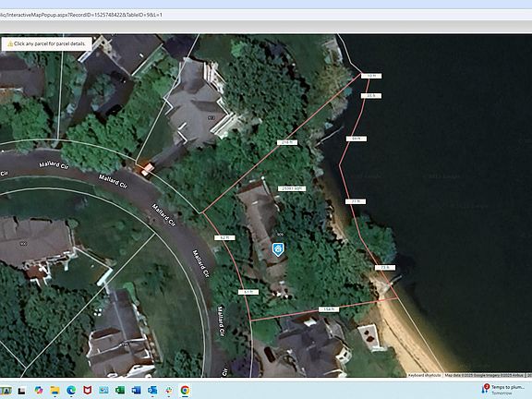Launch Microsoft Excel from the taskbar
The width and height of the screenshot is (532, 399).
[119, 390]
